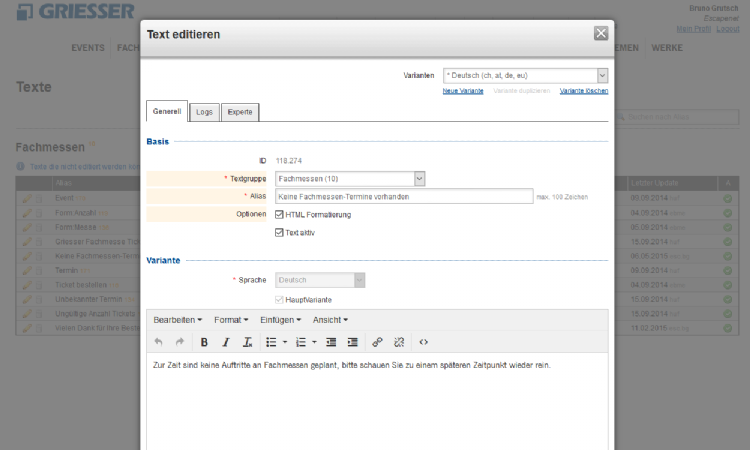750x450 pixels.
Task: Click the increase indent icon
Action: (x=352, y=342)
